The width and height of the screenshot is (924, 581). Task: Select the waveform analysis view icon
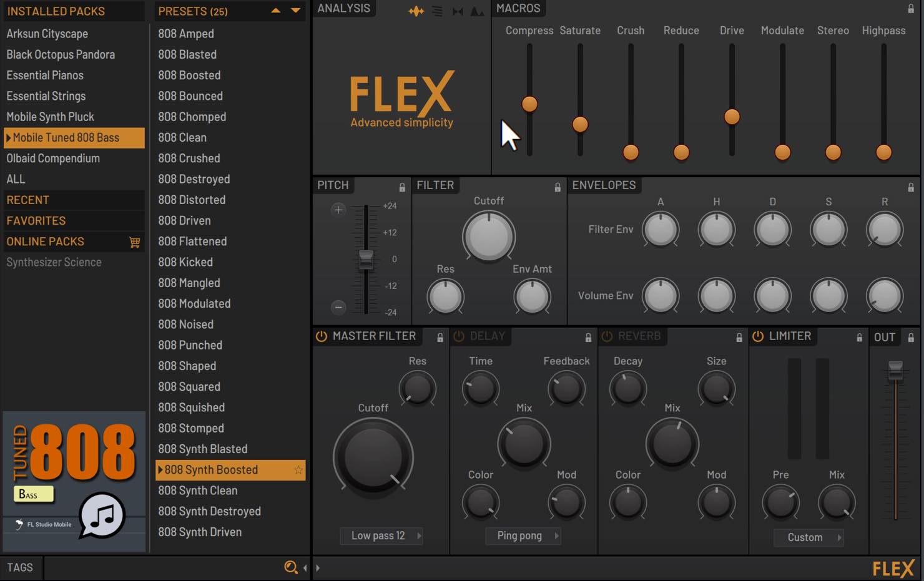tap(416, 11)
